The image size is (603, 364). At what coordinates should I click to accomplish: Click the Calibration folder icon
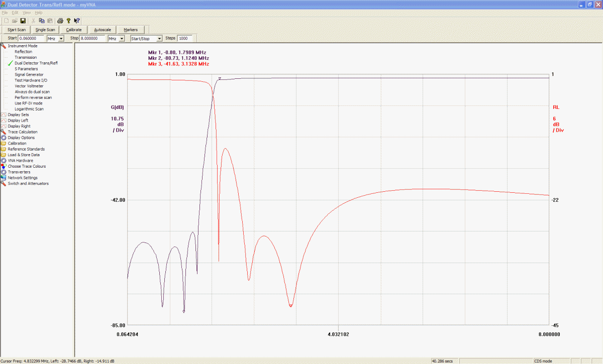tap(4, 143)
